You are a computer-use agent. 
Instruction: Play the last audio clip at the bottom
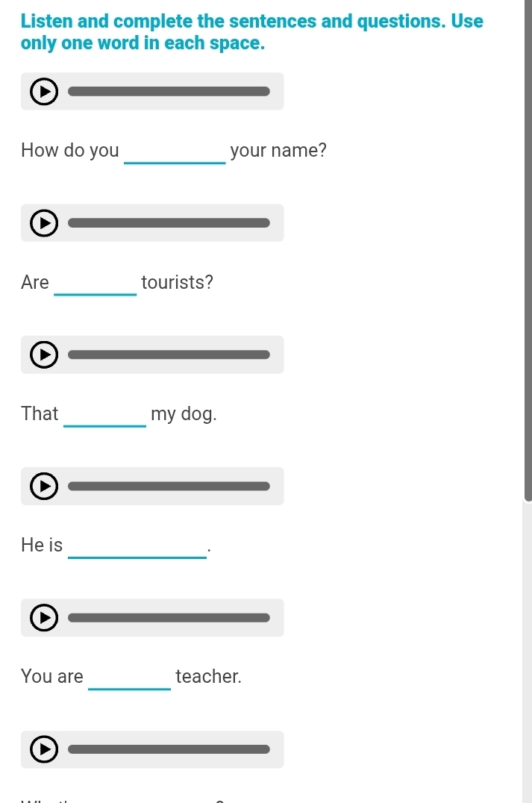pyautogui.click(x=44, y=749)
